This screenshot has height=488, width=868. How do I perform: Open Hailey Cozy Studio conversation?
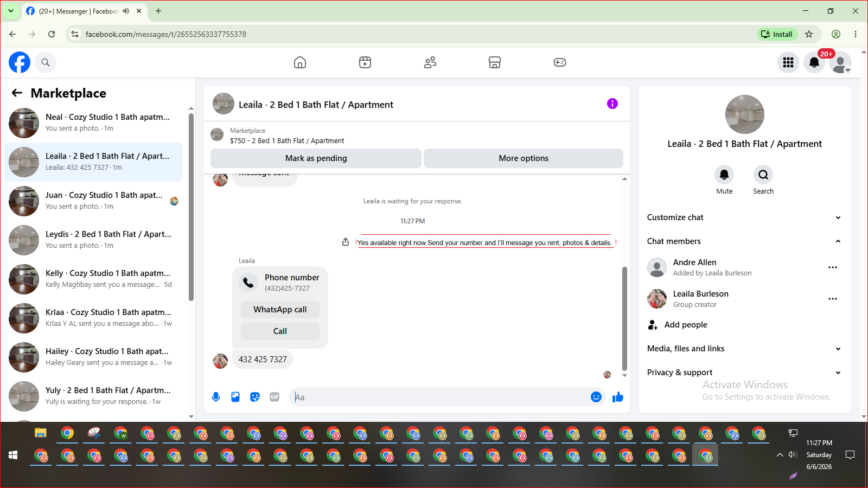pyautogui.click(x=93, y=357)
